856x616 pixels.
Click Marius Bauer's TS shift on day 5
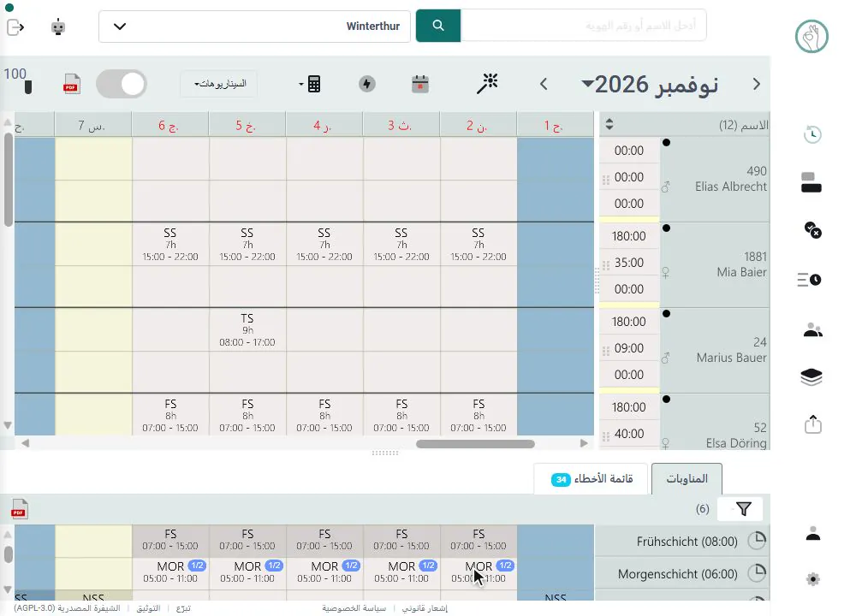pos(247,329)
